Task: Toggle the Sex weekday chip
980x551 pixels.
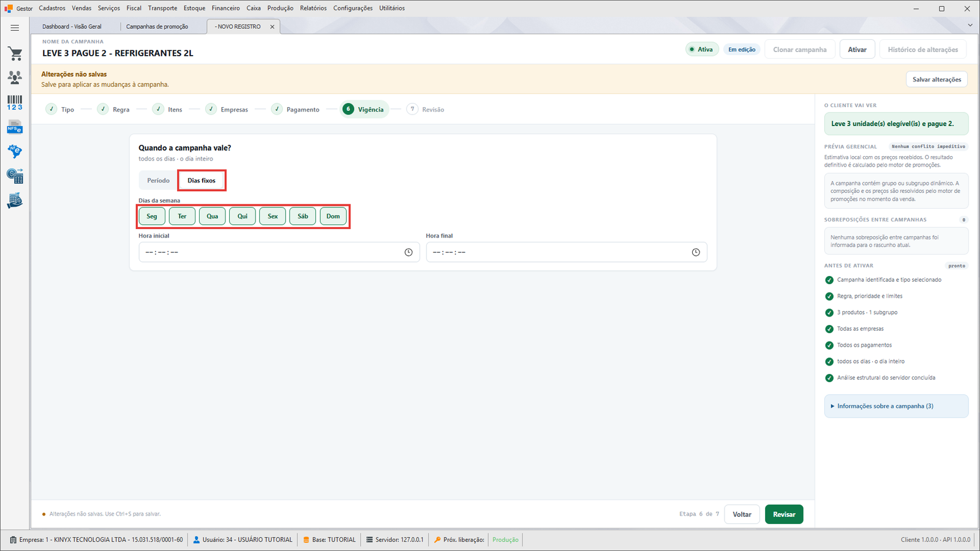Action: pos(273,216)
